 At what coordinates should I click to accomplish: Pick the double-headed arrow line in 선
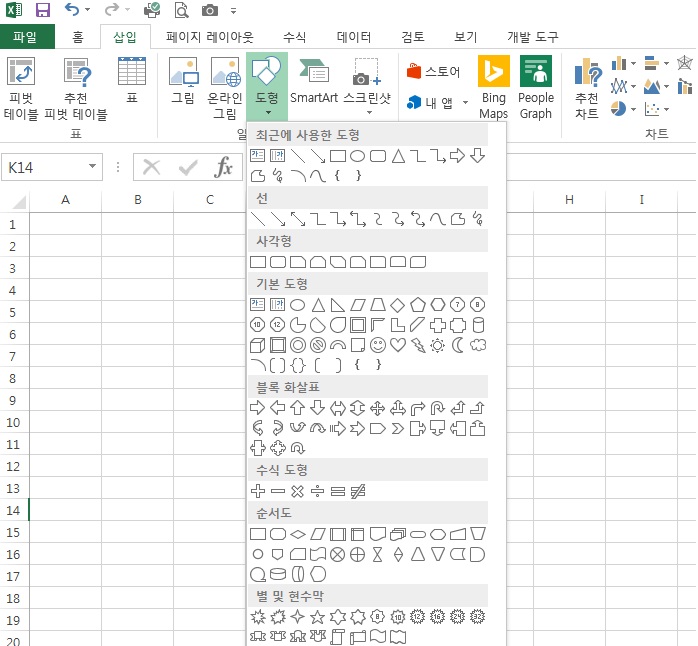298,219
